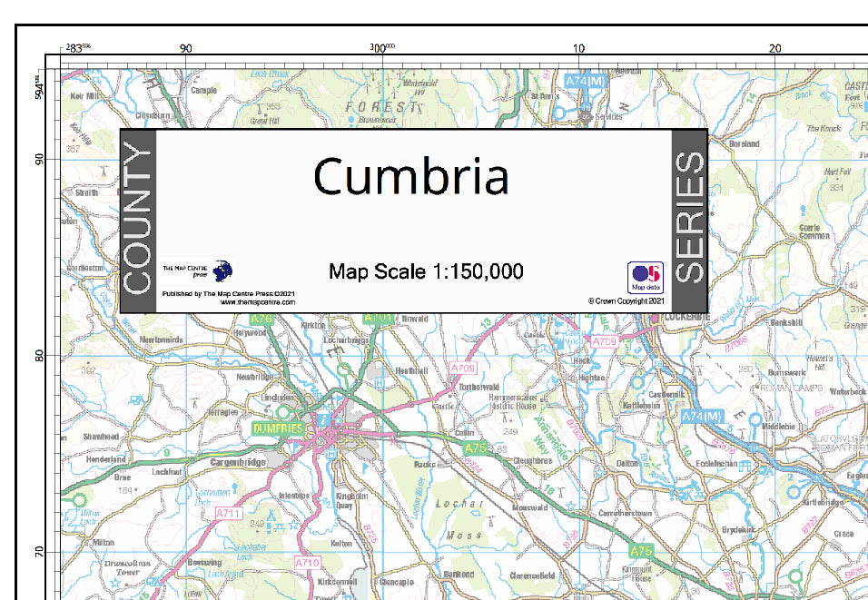
Task: Click the green A75 route marker
Action: point(641,548)
